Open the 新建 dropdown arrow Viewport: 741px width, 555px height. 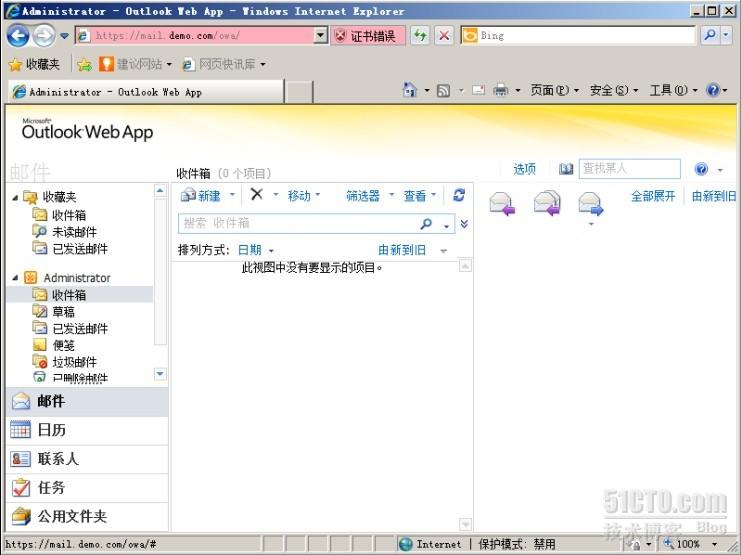[232, 194]
